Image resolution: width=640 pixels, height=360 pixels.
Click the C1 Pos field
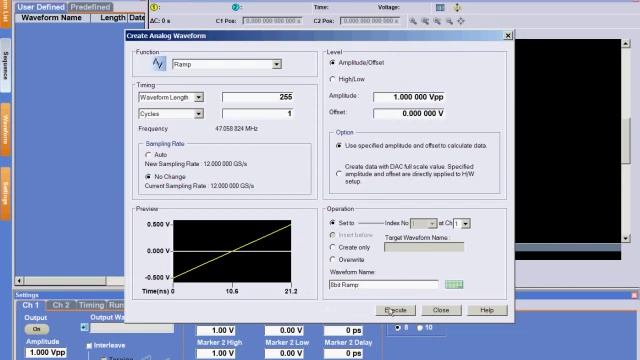[x=272, y=21]
